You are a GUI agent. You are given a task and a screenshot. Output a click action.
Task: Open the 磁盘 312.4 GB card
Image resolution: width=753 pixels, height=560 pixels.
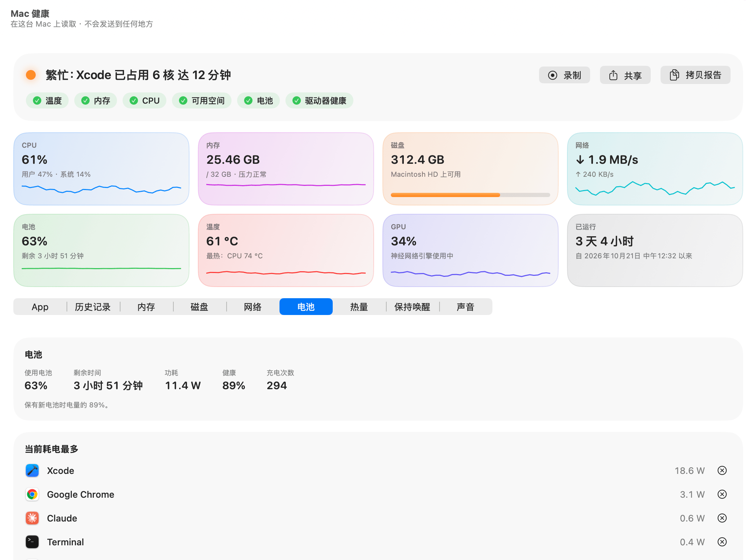point(470,169)
